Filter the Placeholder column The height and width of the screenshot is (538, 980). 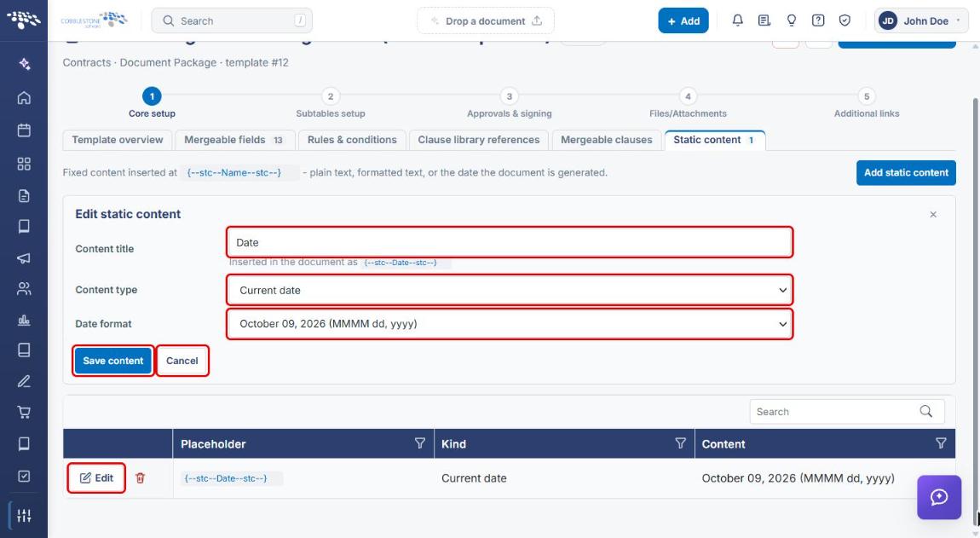click(420, 443)
